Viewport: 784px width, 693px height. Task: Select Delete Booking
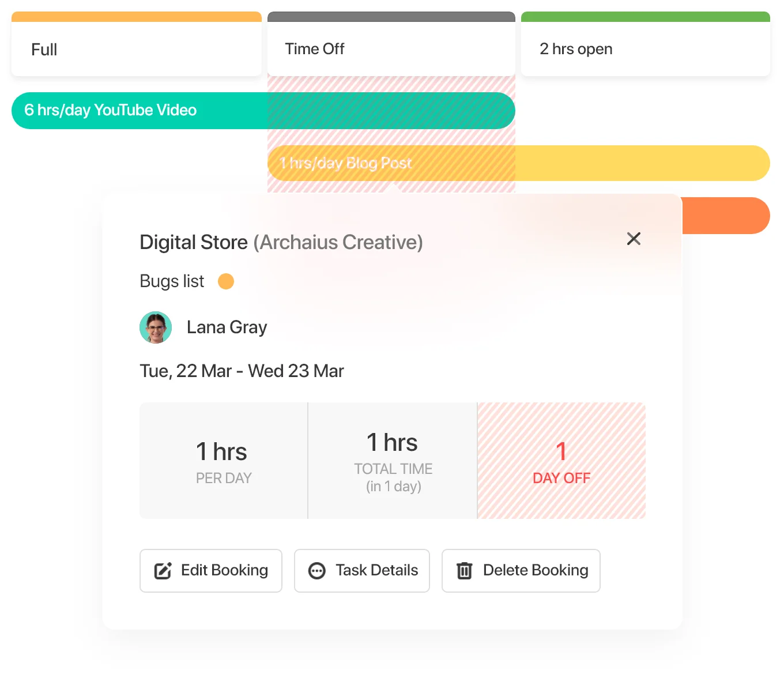521,571
